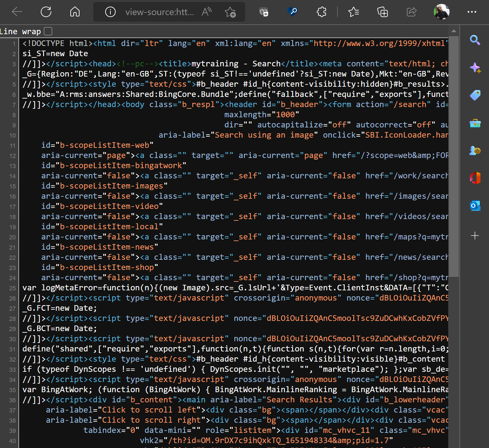
Task: Open Copilot sparkle icon in sidebar
Action: (x=475, y=68)
